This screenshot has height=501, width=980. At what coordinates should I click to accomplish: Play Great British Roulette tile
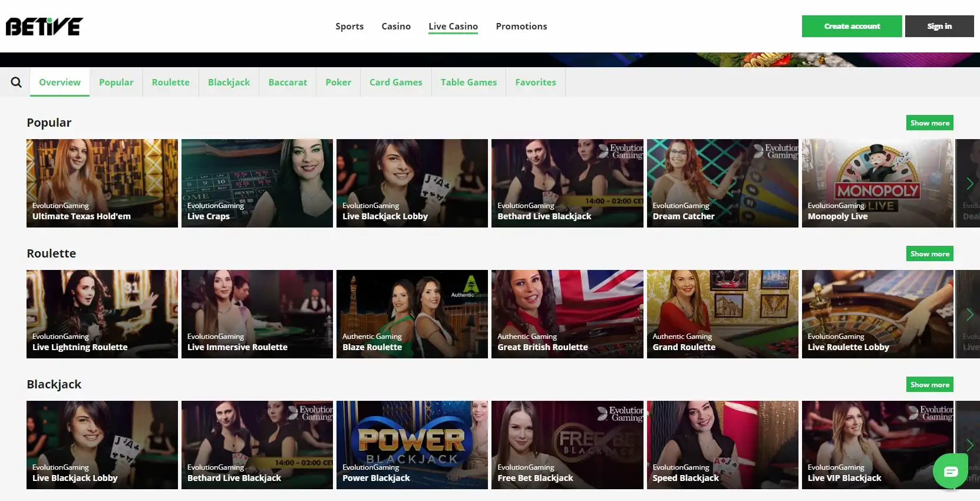click(x=567, y=314)
